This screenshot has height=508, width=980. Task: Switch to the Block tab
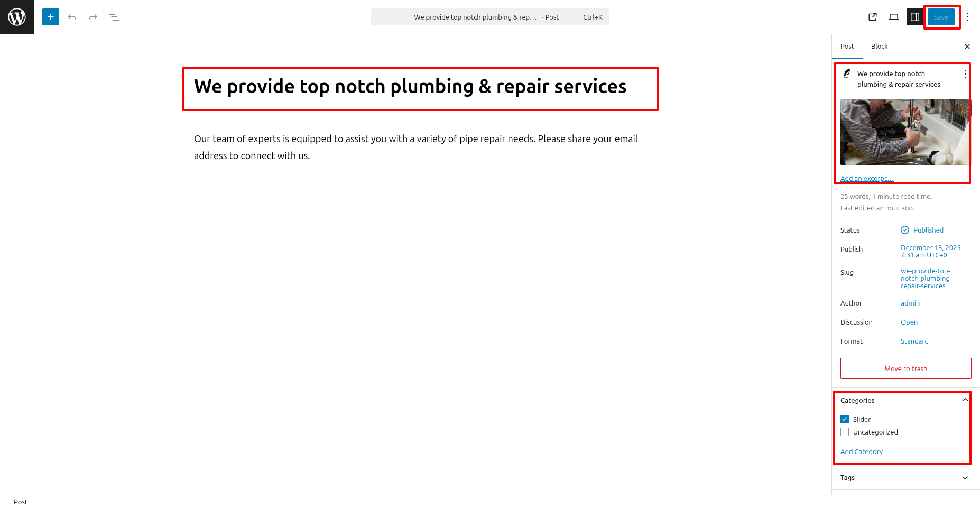[x=879, y=46]
